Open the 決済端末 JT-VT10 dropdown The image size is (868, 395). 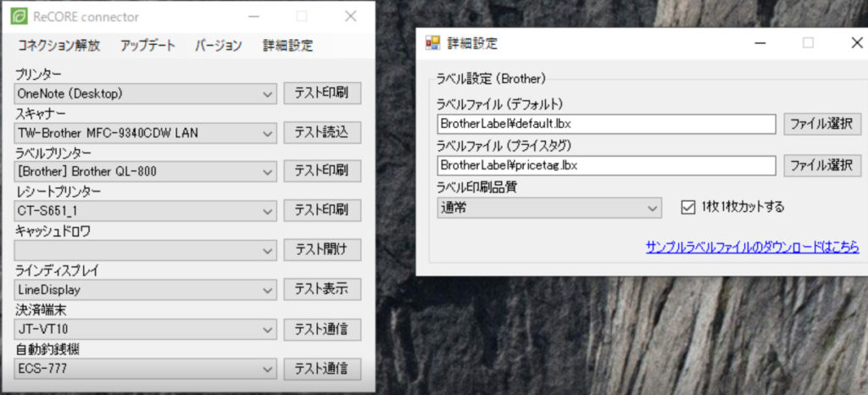(146, 329)
